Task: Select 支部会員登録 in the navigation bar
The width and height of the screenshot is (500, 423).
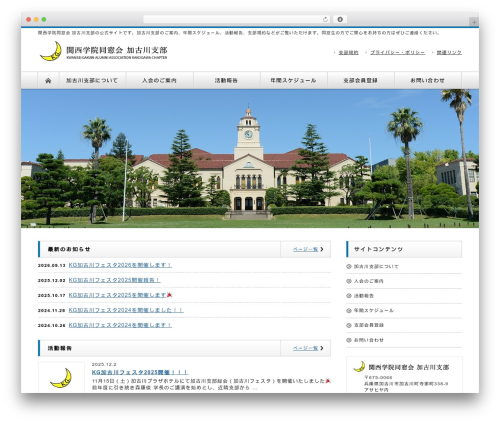Action: [x=361, y=80]
